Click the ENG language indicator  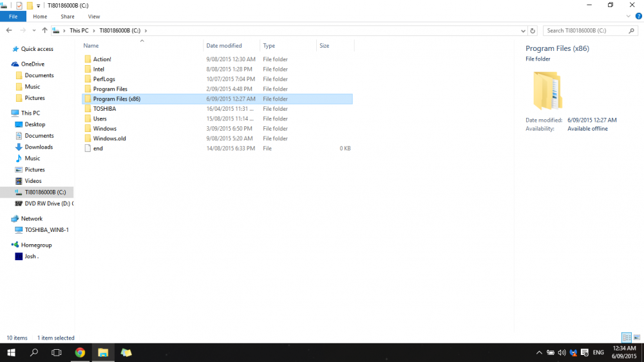pos(598,352)
